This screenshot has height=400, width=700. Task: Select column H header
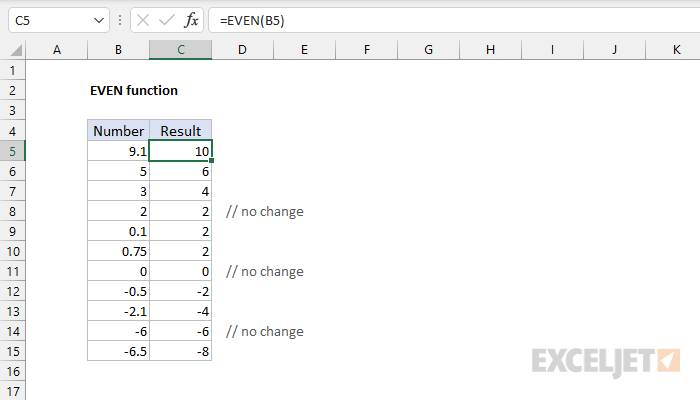491,50
